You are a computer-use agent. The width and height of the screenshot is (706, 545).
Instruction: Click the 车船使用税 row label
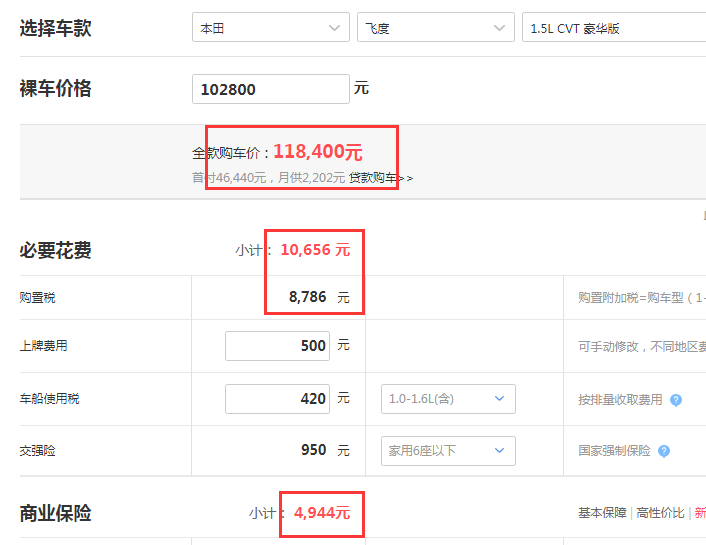point(49,399)
